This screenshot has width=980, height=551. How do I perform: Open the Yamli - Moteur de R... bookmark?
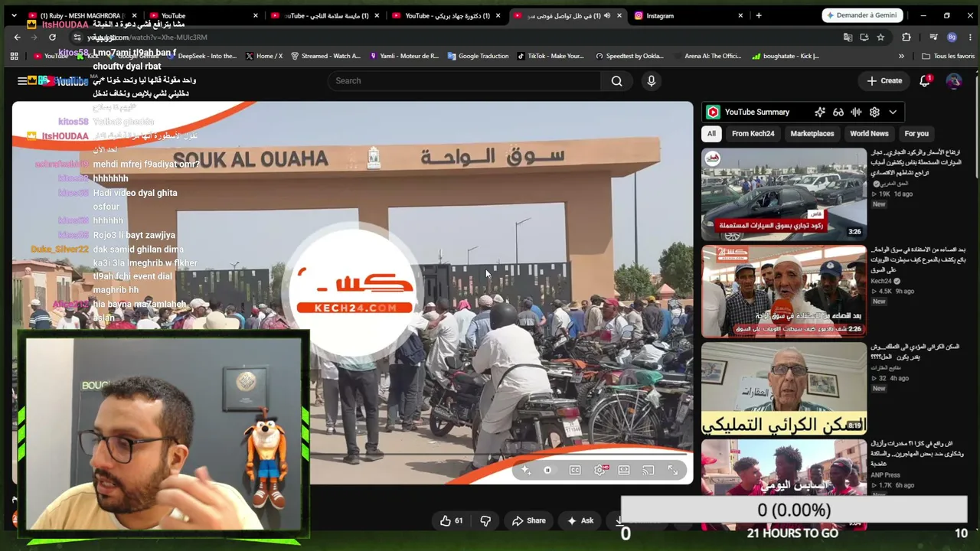404,56
